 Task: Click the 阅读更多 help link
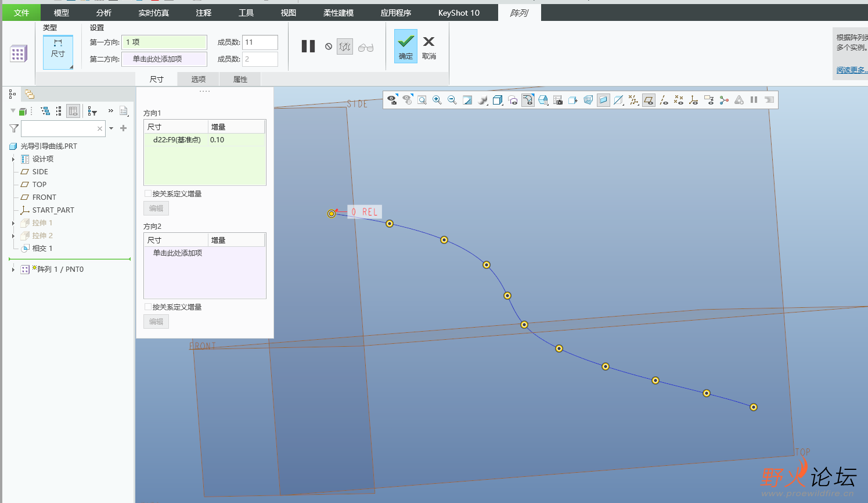pyautogui.click(x=851, y=70)
